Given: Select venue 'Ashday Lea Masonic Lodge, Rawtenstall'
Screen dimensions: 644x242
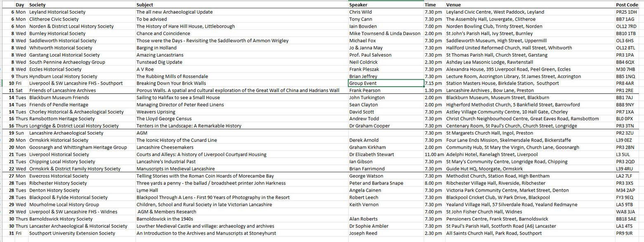Looking at the screenshot, I should coord(530,62).
